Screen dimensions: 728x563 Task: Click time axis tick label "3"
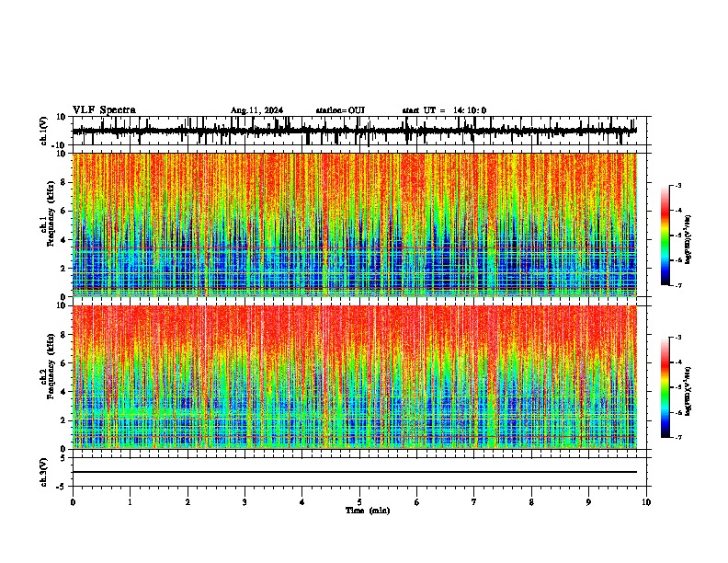click(x=245, y=502)
